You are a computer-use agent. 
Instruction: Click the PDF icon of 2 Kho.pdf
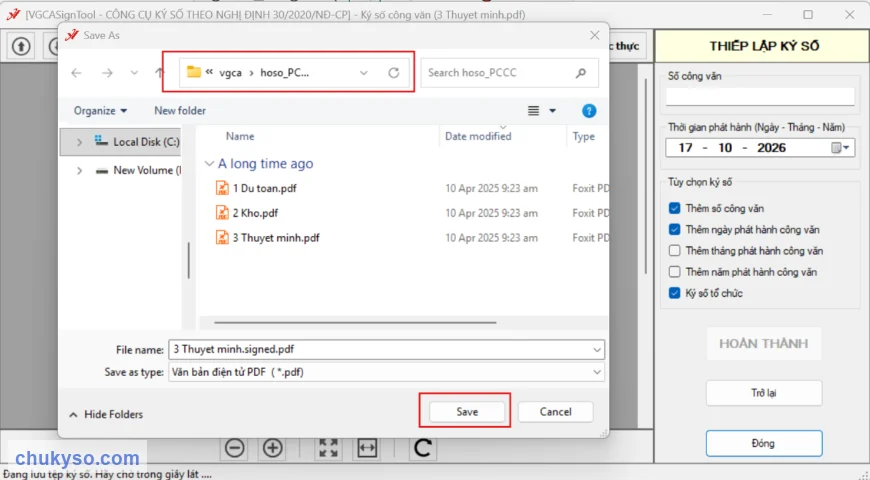(x=222, y=213)
